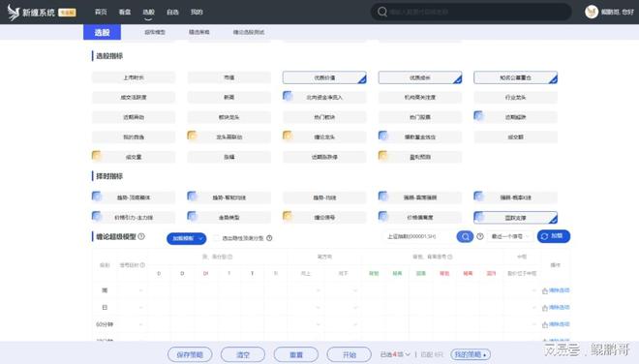Deselect the 优质价值 indicator
Image resolution: width=639 pixels, height=364 pixels.
tap(324, 77)
